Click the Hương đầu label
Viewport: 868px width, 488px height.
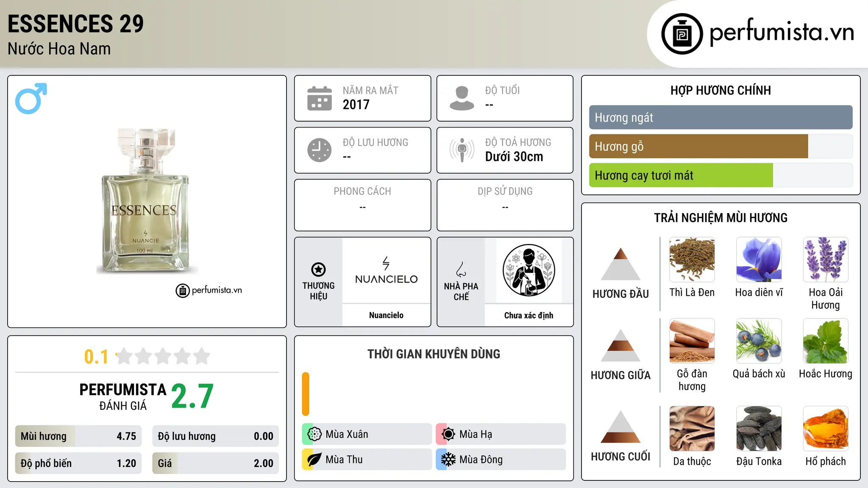tap(620, 294)
